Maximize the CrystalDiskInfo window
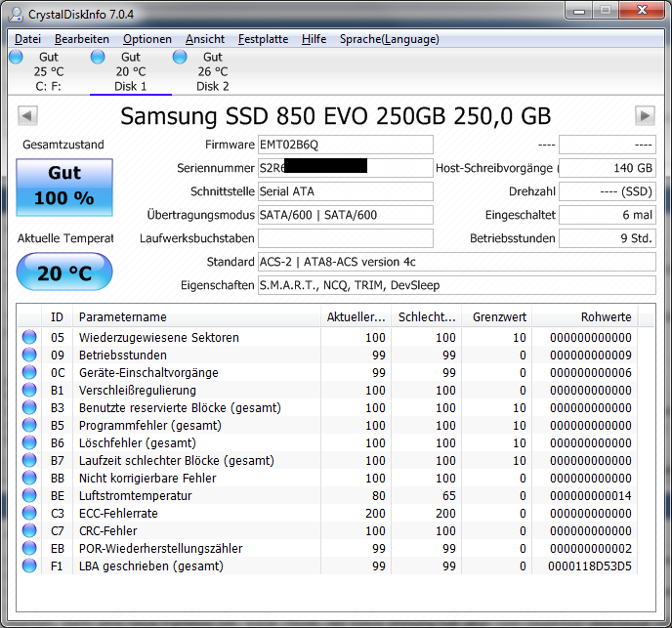The height and width of the screenshot is (628, 672). tap(606, 11)
